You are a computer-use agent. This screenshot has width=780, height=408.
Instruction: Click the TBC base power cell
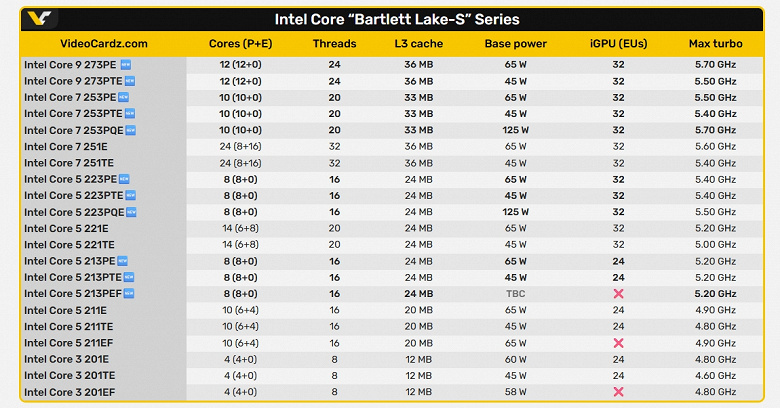[x=516, y=294]
